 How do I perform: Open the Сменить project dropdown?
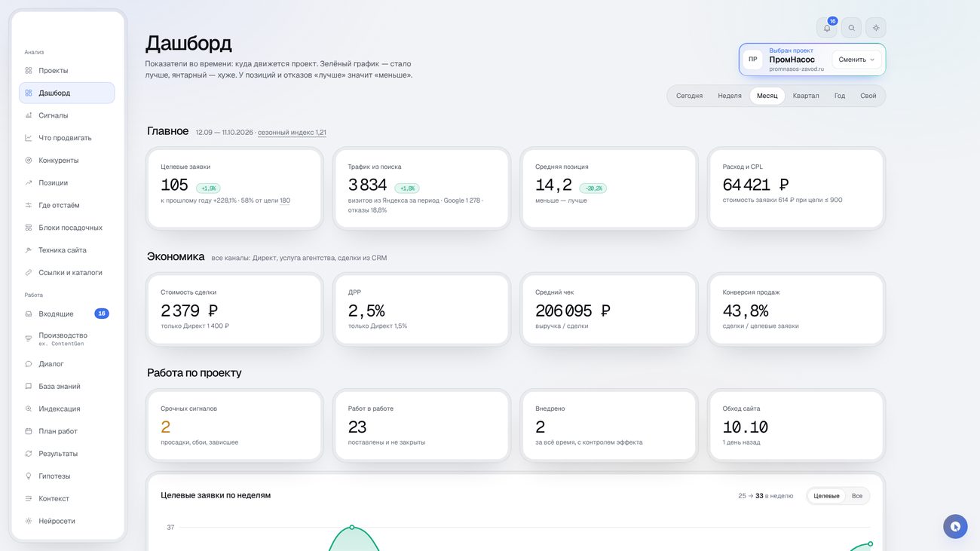point(857,60)
